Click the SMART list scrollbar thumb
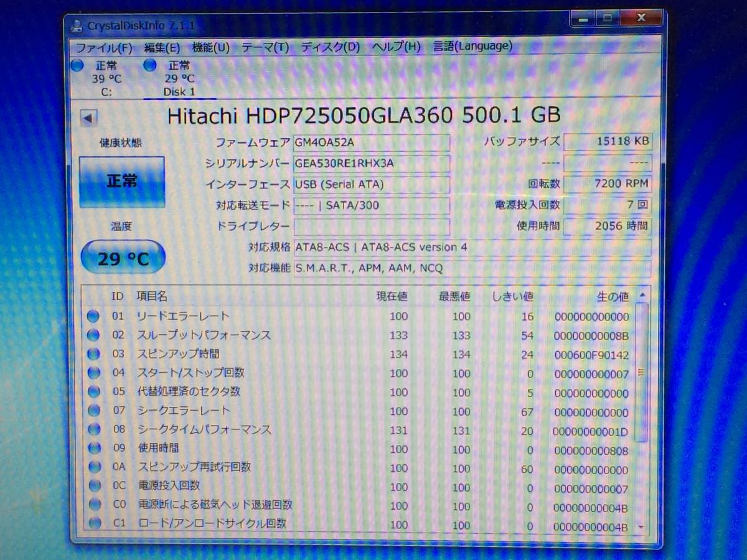 [x=642, y=372]
